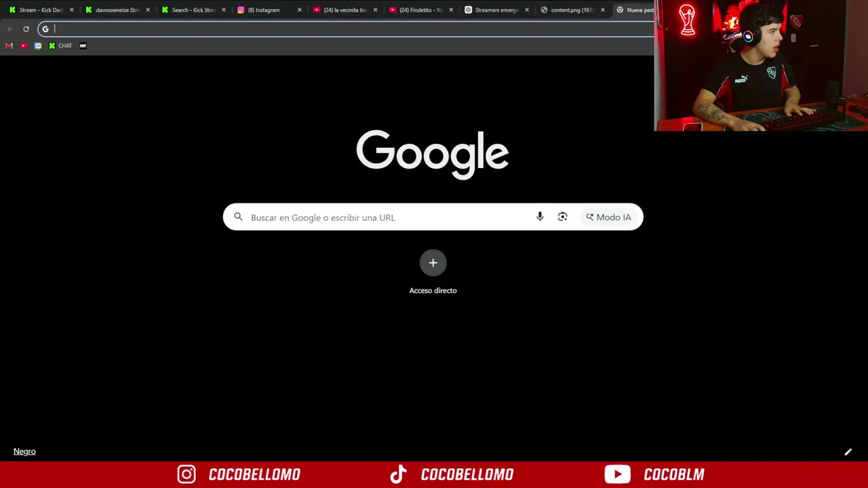Click the Google logo
The height and width of the screenshot is (488, 868).
tap(433, 154)
